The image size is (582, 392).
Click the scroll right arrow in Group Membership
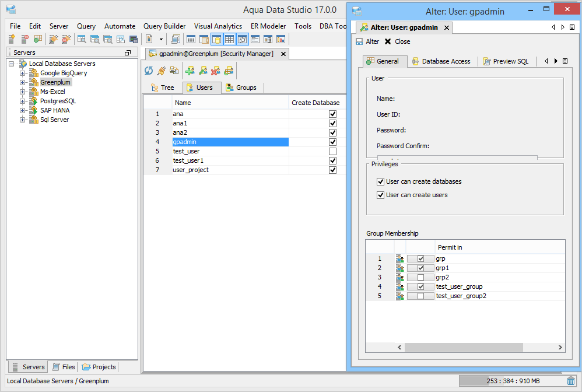coord(560,348)
